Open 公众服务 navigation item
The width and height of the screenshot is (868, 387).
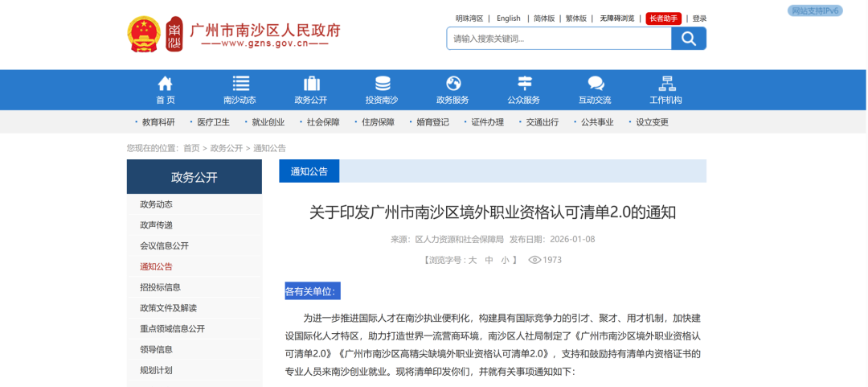coord(523,101)
